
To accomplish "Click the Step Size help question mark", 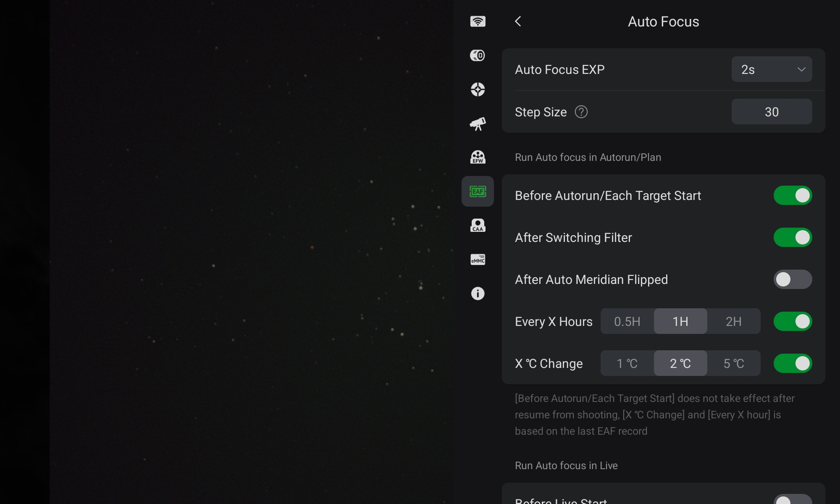I will (x=581, y=112).
